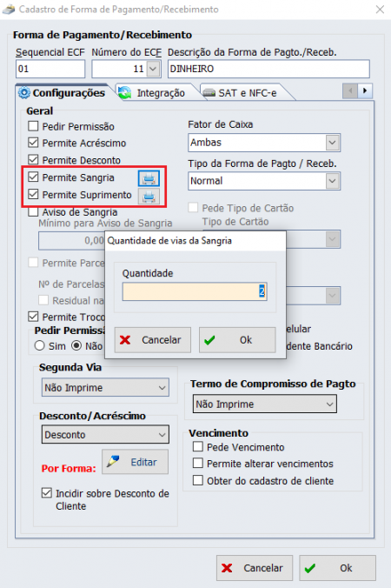This screenshot has height=588, width=391.
Task: Enable the Pedir Permissão checkbox
Action: tap(33, 126)
